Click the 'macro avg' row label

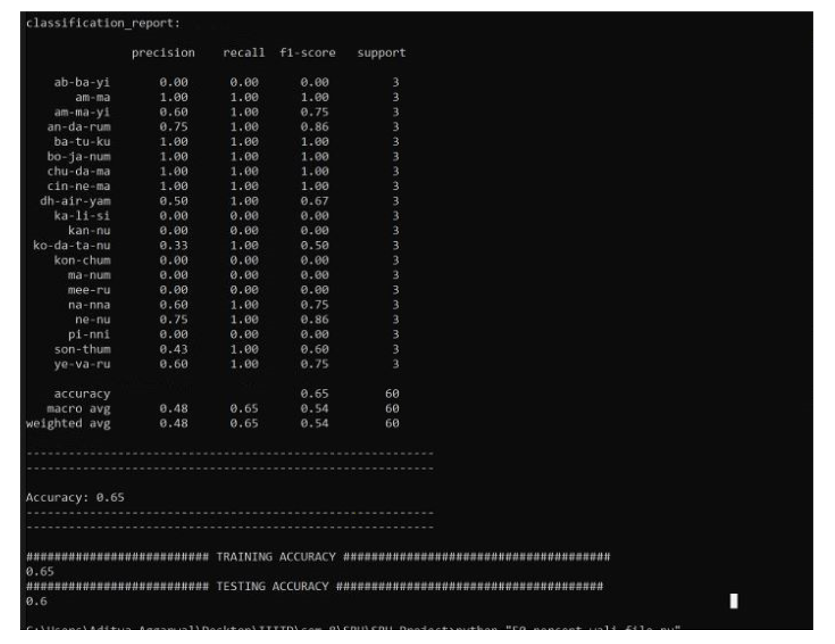79,409
